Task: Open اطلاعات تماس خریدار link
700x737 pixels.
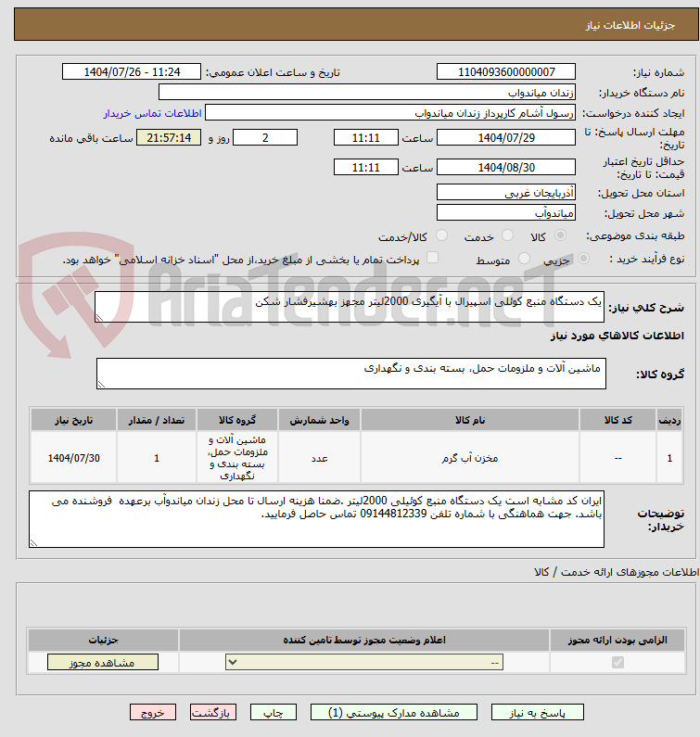Action: click(x=152, y=113)
